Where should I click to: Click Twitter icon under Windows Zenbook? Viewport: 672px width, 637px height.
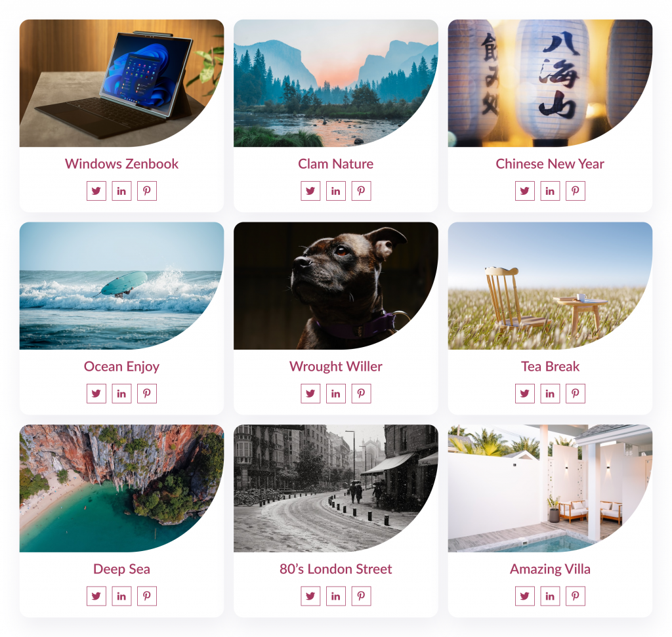pyautogui.click(x=96, y=191)
